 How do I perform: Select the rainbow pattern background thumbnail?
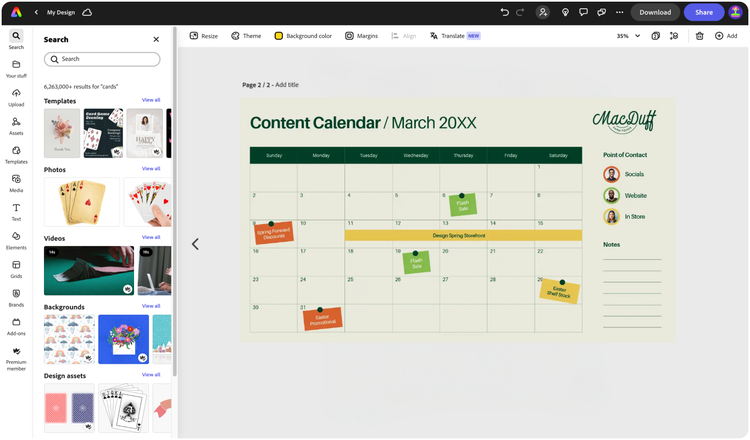(x=69, y=339)
